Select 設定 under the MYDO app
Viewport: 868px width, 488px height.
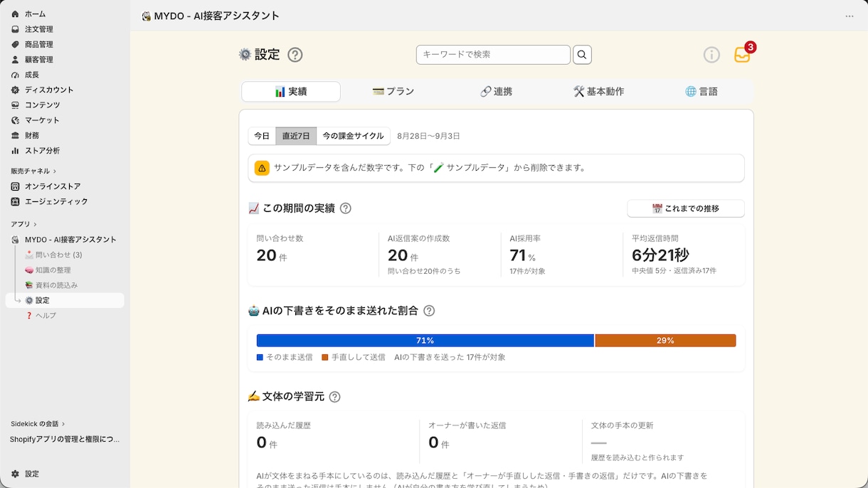tap(65, 300)
